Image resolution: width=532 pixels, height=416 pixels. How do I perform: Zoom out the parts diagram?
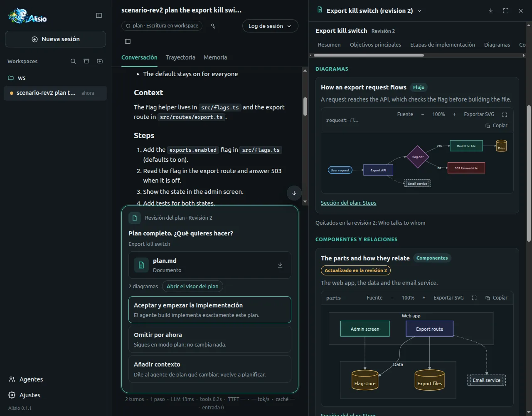click(x=392, y=298)
